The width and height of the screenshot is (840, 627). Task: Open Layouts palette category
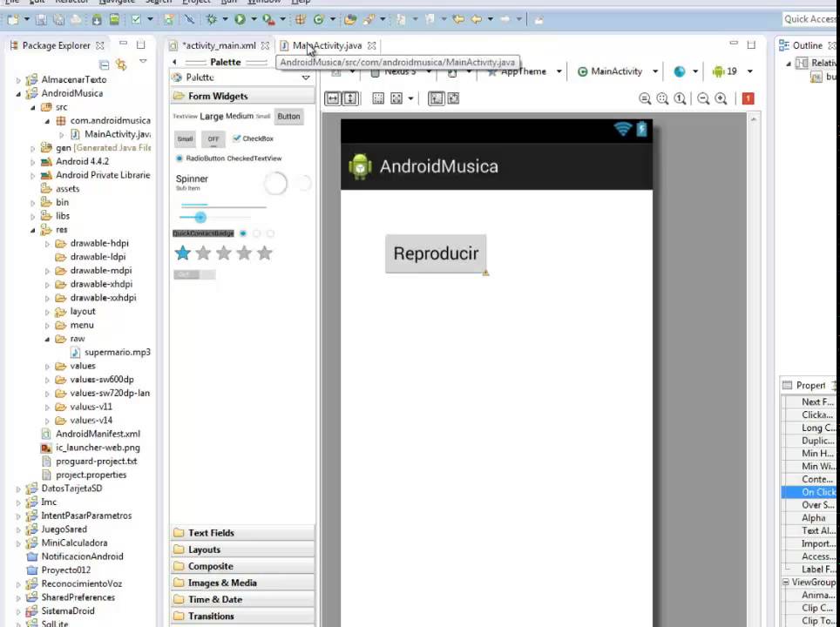pos(243,549)
